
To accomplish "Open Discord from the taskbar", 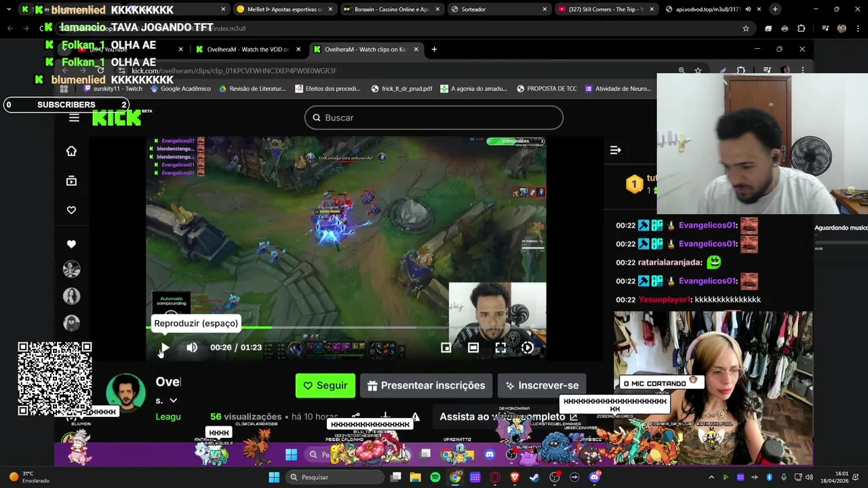I will coord(595,477).
